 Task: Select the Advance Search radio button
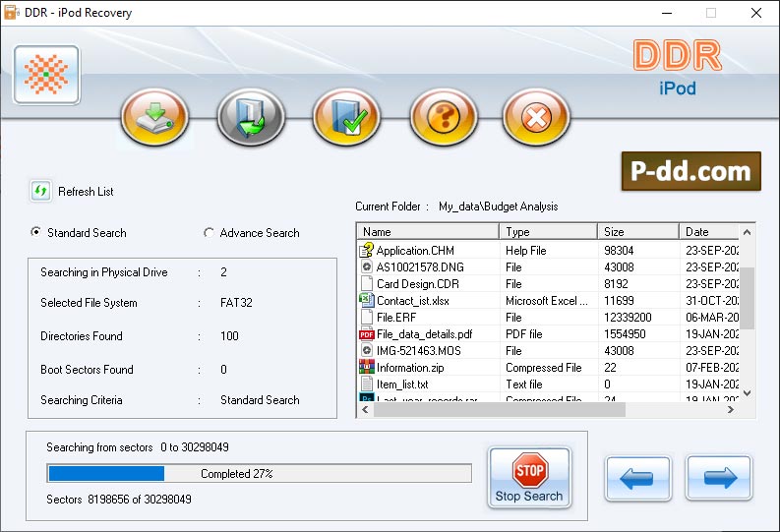point(209,232)
